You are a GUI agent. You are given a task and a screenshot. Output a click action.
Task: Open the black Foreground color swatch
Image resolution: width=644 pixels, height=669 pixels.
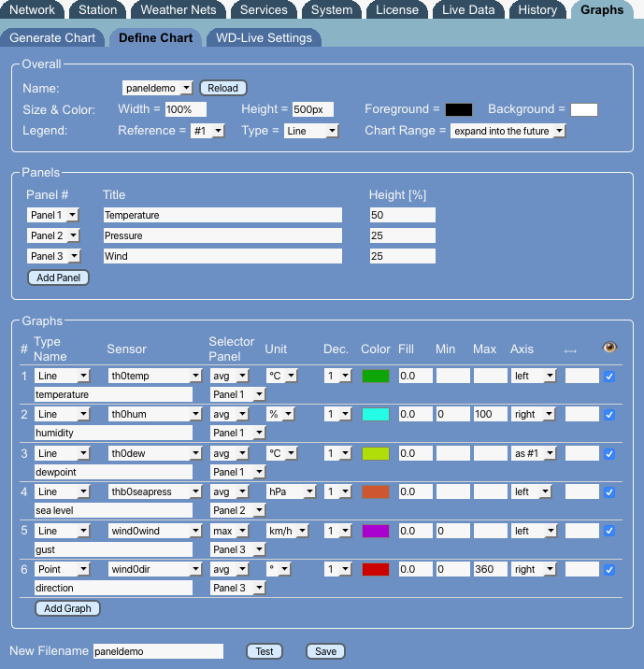459,109
